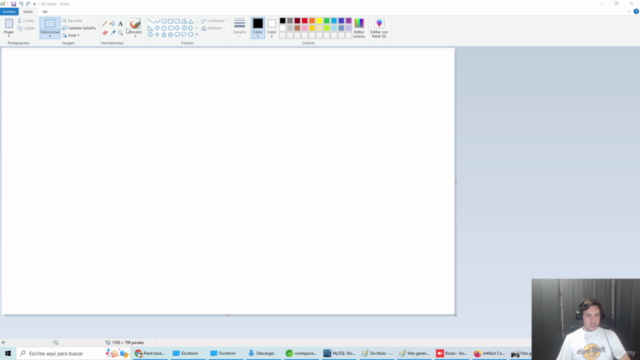Click the Copiar copy button

click(x=26, y=28)
